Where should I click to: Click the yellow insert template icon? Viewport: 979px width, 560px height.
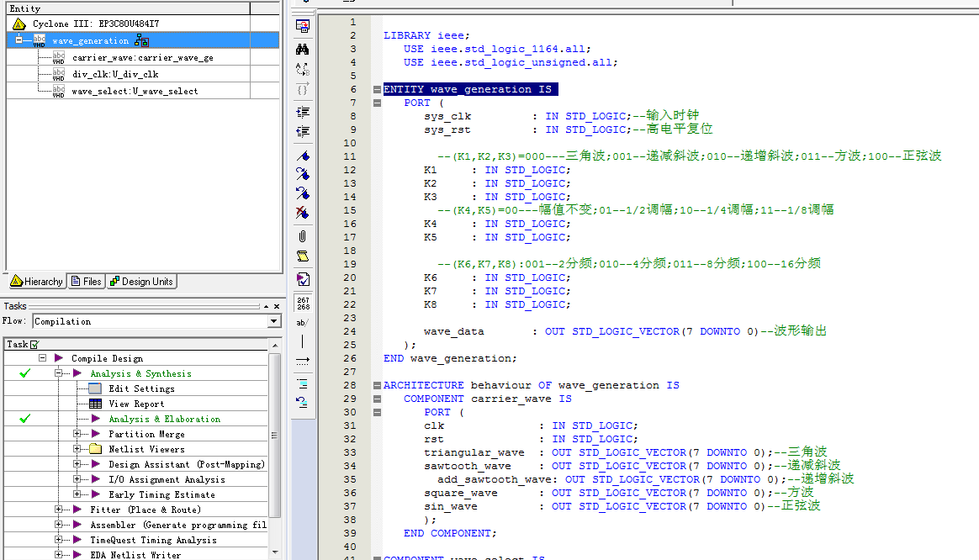[303, 256]
